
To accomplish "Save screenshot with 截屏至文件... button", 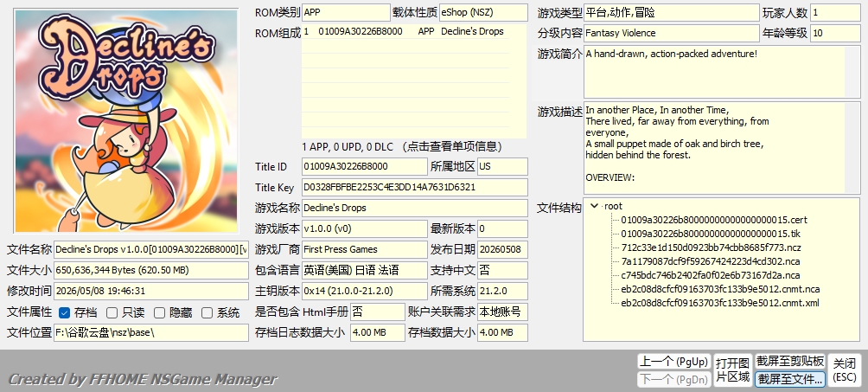I will pos(790,379).
